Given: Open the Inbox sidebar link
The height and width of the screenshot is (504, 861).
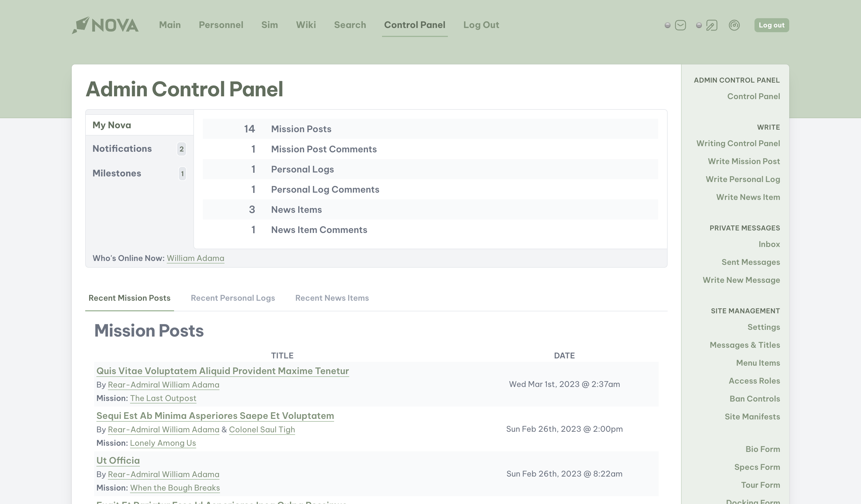Looking at the screenshot, I should 769,244.
